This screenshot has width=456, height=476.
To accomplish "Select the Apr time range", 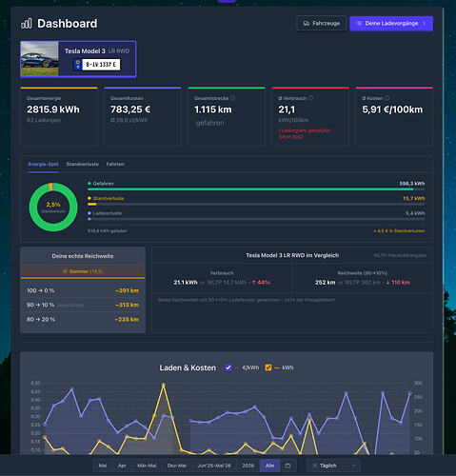I will 122,466.
